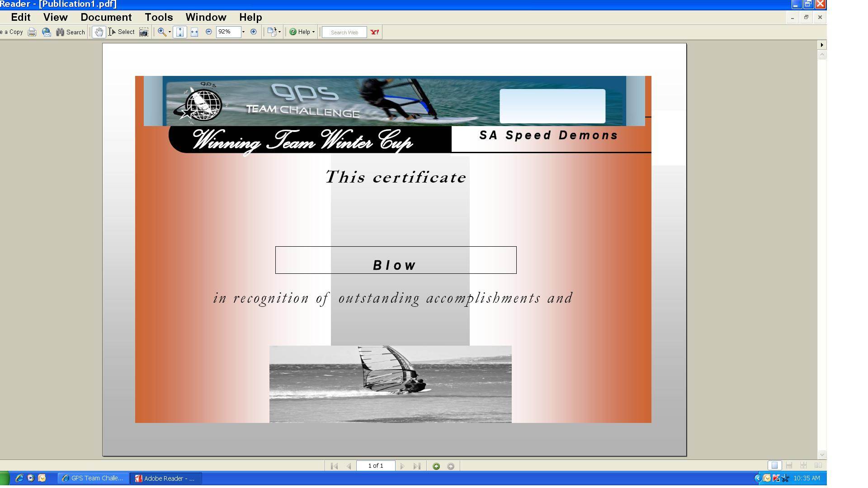The height and width of the screenshot is (488, 868).
Task: Open the Tools menu
Action: click(159, 17)
